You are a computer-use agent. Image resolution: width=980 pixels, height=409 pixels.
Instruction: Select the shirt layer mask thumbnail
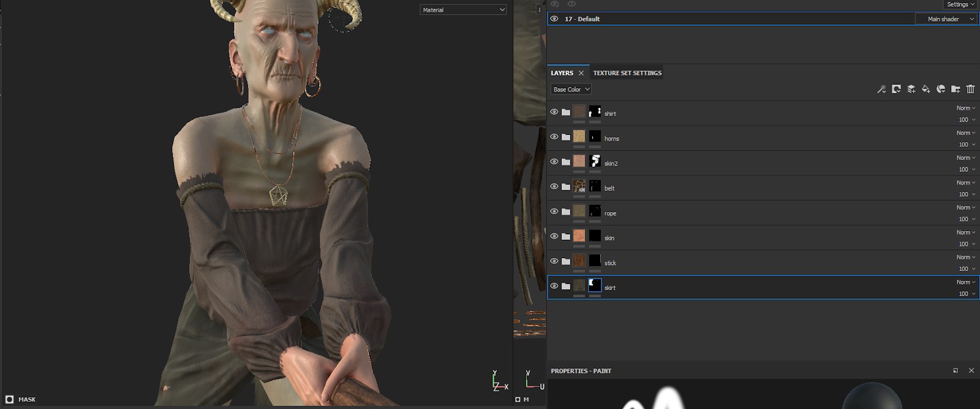click(x=595, y=112)
